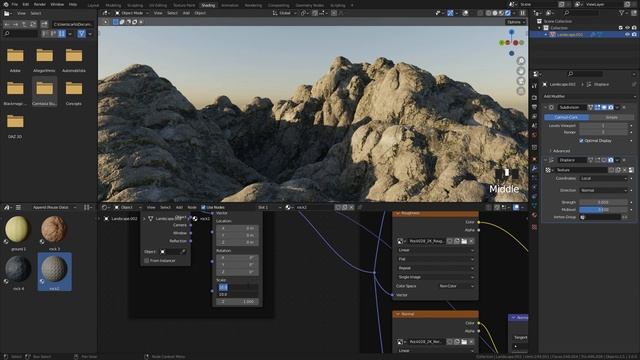Viewport: 640px width, 360px height.
Task: Open the Modifier properties wrench tab
Action: click(534, 168)
